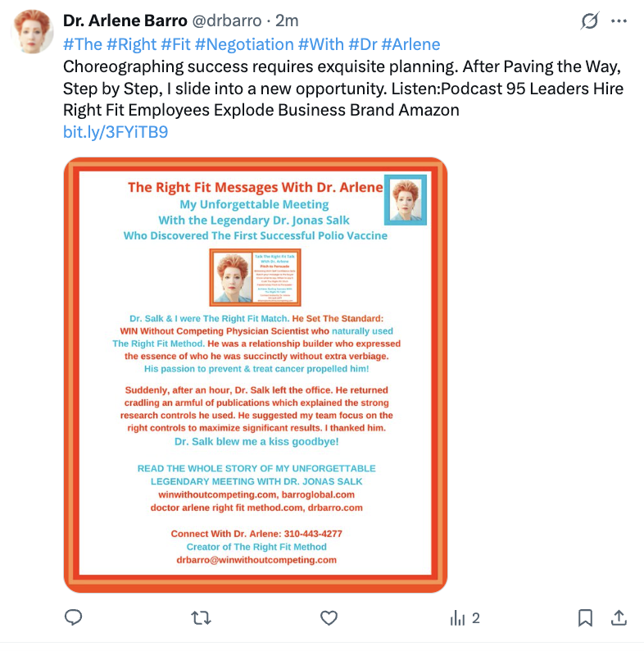Bookmark this tweet
This screenshot has height=651, width=644.
[585, 617]
